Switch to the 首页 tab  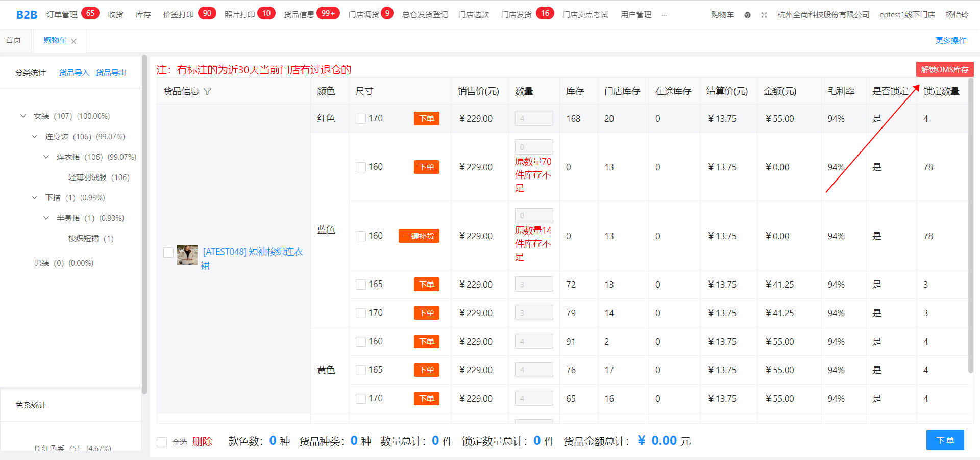coord(14,40)
